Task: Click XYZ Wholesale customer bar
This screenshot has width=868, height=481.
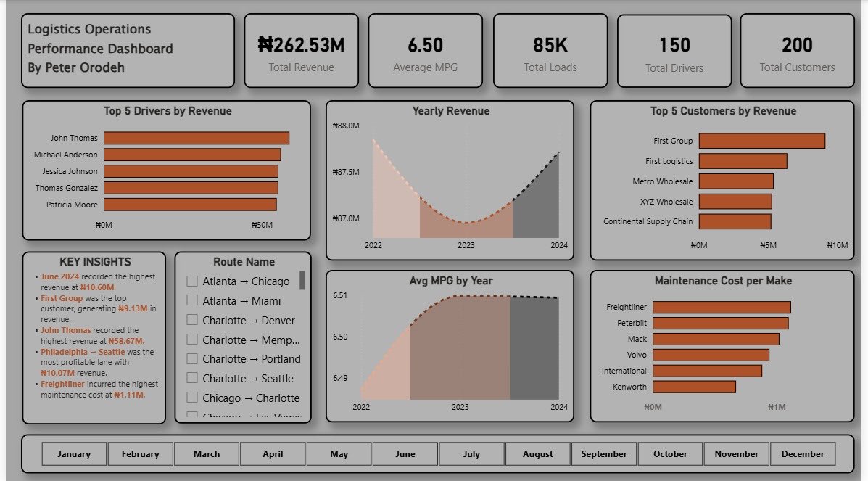Action: (735, 202)
